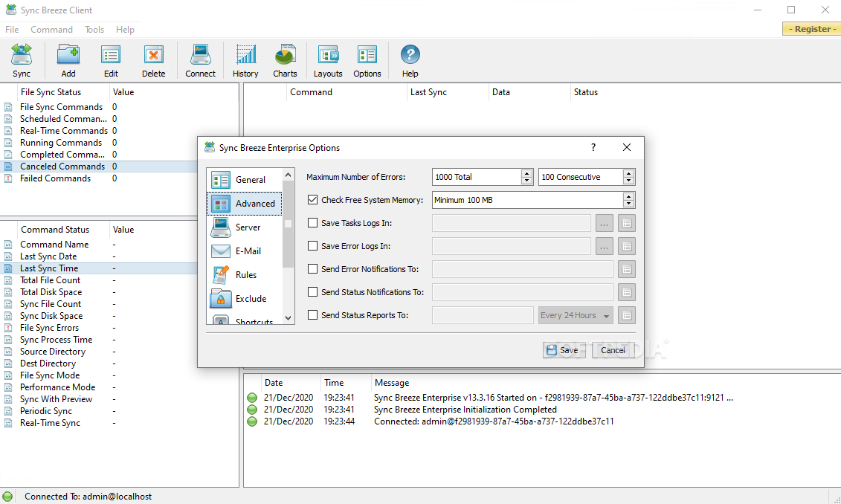The height and width of the screenshot is (504, 841).
Task: Enable Save Error Logs In checkbox
Action: click(313, 246)
